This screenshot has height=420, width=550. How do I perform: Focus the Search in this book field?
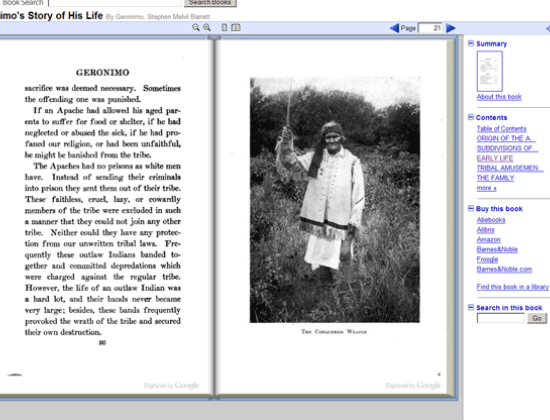501,318
